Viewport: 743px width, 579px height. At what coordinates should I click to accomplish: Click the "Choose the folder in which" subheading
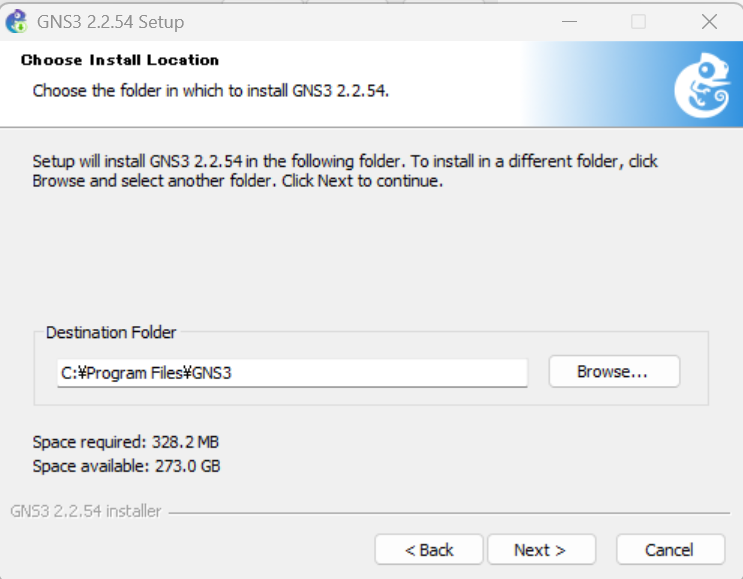click(210, 91)
